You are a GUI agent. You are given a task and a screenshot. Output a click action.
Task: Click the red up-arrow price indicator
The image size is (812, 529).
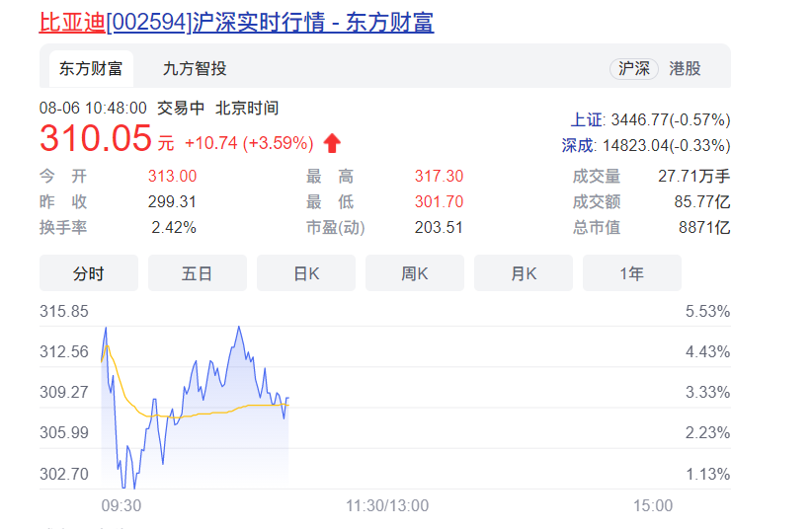coord(332,143)
